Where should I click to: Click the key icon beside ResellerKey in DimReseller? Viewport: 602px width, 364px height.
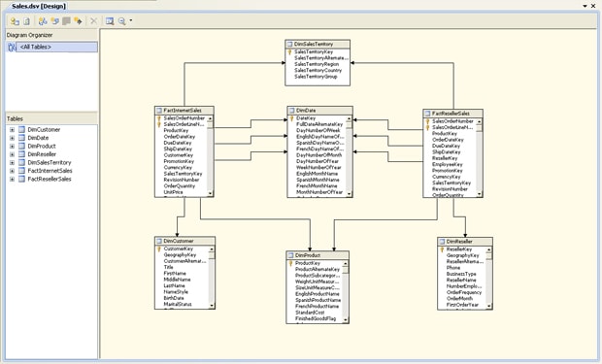pyautogui.click(x=442, y=249)
